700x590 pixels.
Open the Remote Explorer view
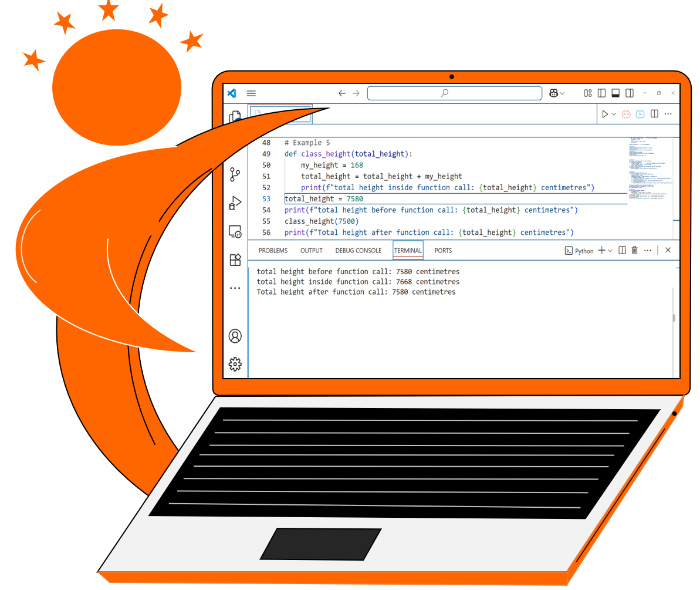coord(235,232)
